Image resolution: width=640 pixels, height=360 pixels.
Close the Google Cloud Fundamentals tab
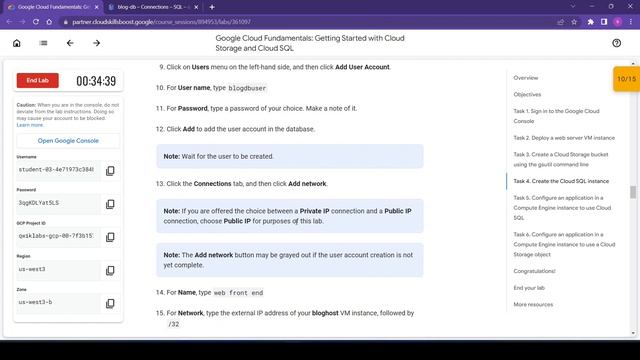pyautogui.click(x=96, y=7)
